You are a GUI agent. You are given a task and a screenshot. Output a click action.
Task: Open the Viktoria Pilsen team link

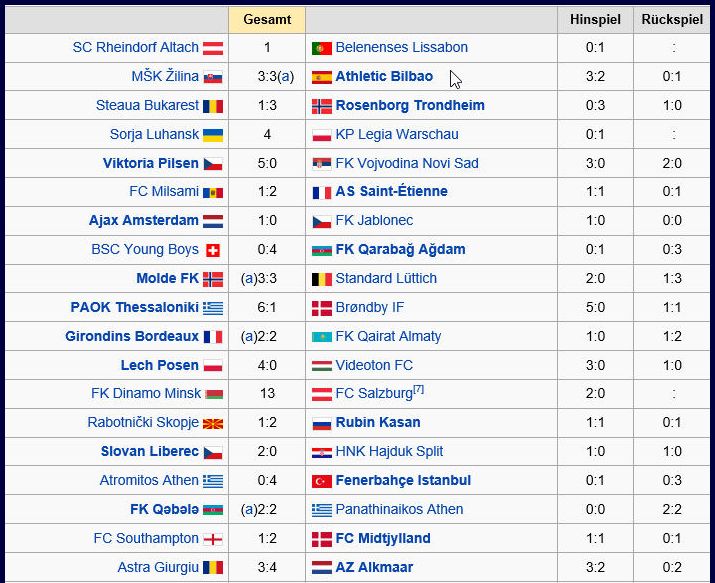[150, 163]
